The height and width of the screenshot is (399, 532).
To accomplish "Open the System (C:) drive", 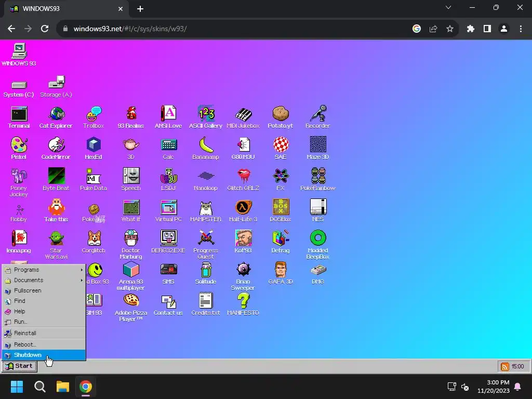I will (19, 89).
